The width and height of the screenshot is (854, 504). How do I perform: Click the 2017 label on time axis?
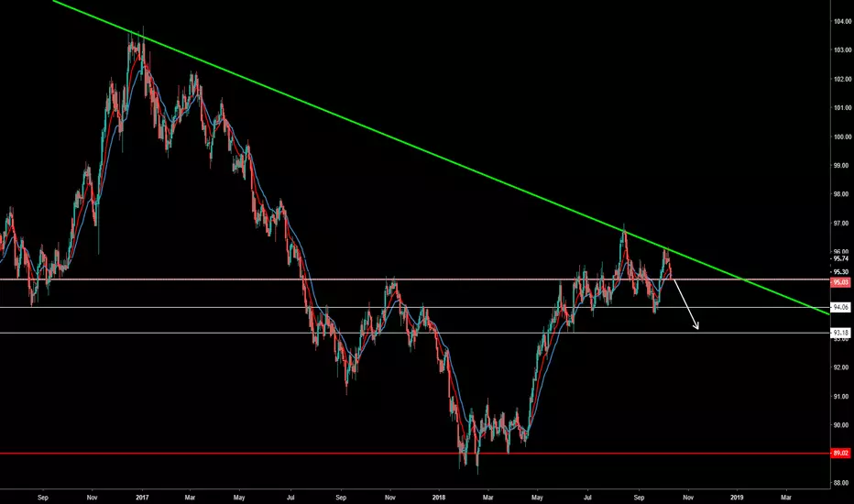[142, 498]
